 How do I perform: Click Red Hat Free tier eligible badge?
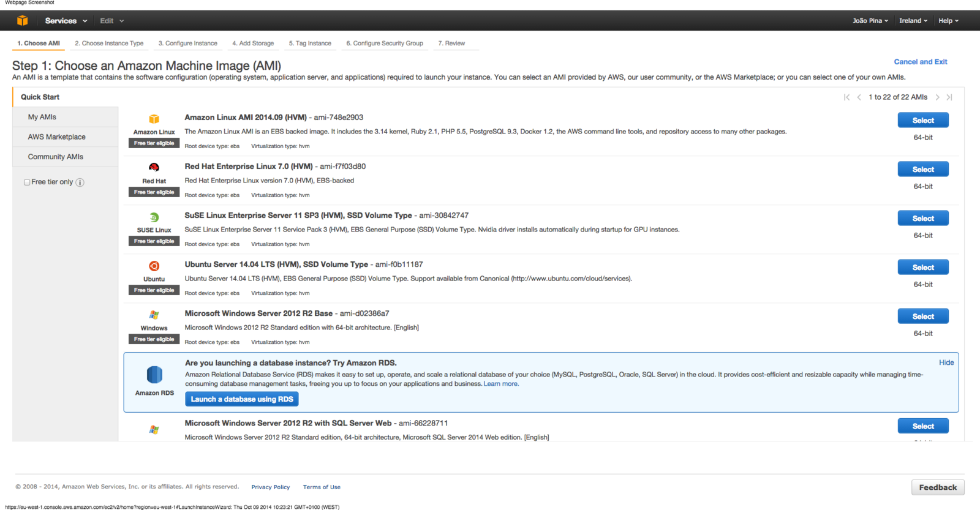click(154, 192)
